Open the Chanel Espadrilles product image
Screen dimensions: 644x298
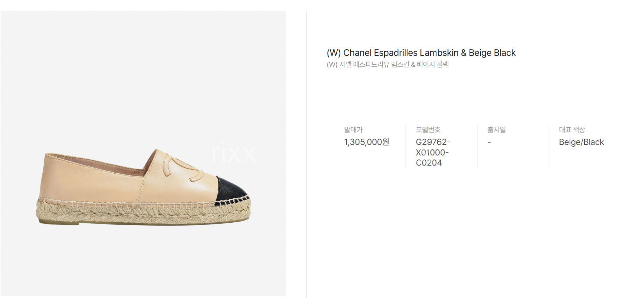point(143,153)
